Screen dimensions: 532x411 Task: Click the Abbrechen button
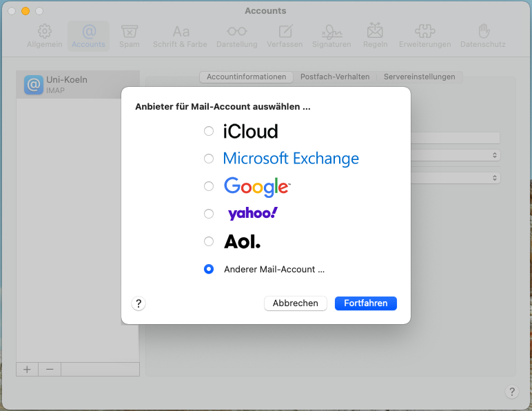coord(295,303)
